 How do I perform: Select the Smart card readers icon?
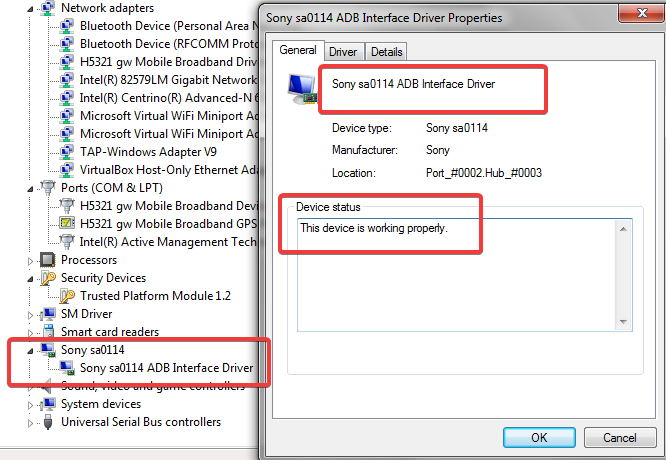48,332
